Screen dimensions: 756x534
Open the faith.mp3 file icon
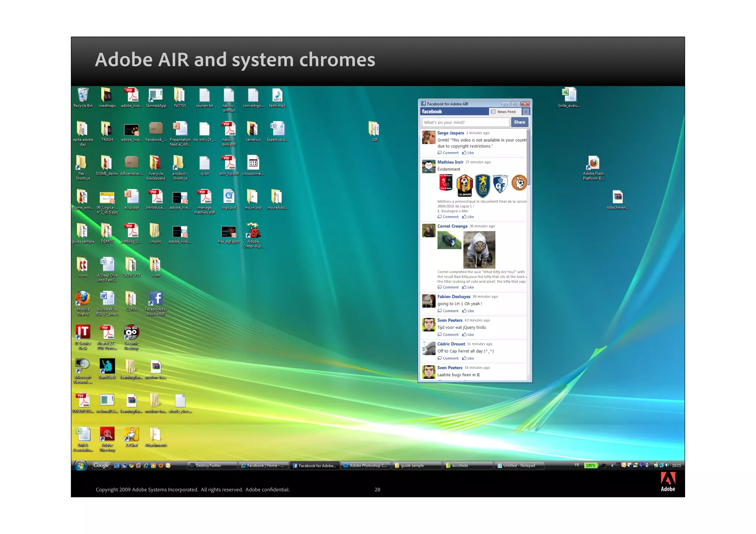pos(277,97)
